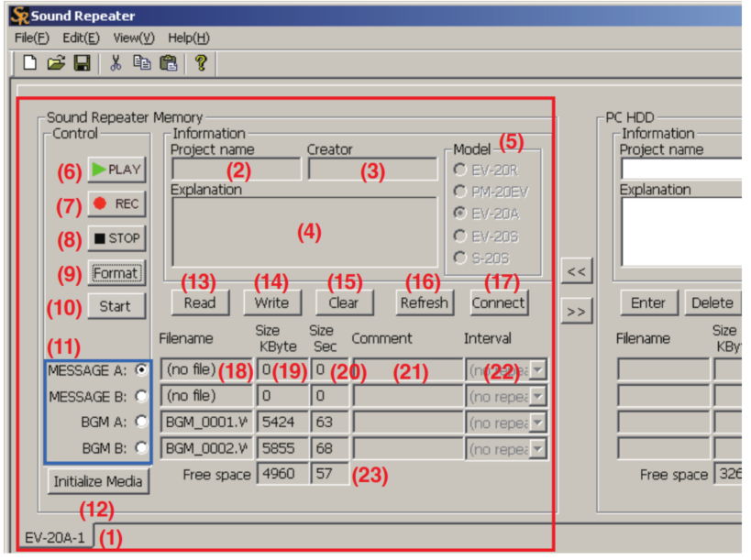
Task: Click the New file toolbar icon
Action: tap(30, 62)
